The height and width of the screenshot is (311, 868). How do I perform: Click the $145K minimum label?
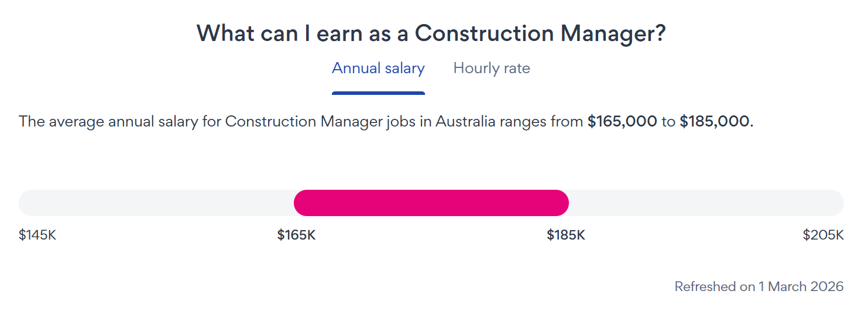(37, 235)
